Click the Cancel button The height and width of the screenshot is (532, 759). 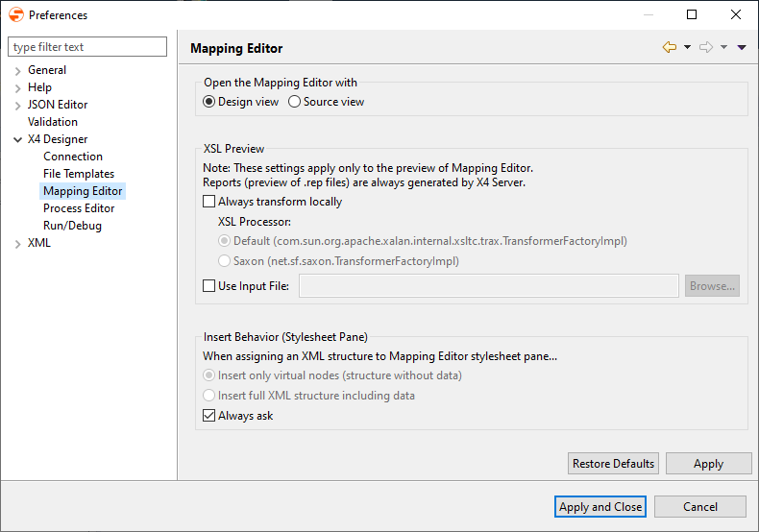pos(700,507)
